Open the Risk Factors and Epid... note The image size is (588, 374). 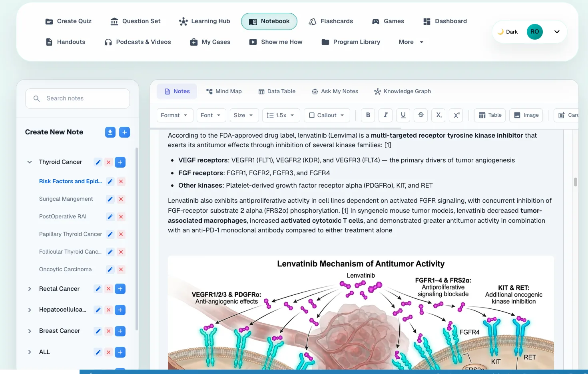pos(70,181)
